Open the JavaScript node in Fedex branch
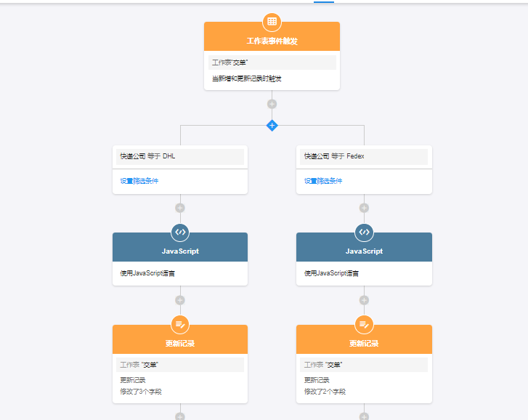 (364, 247)
